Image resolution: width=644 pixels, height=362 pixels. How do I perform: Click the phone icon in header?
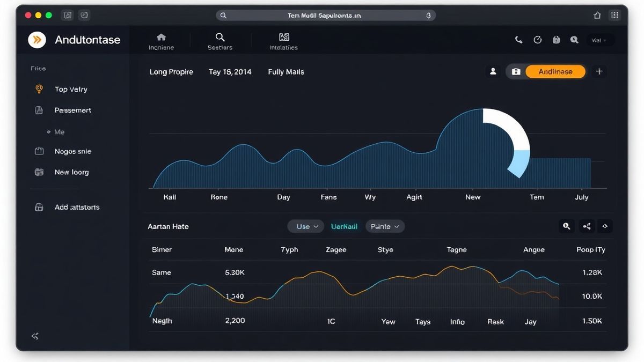pos(518,40)
